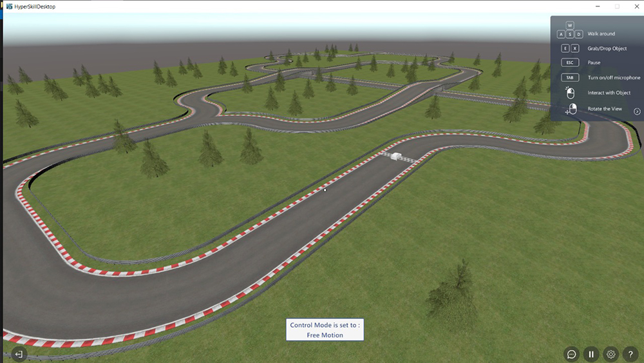The width and height of the screenshot is (644, 363).
Task: Click the ESC key icon
Action: point(570,63)
